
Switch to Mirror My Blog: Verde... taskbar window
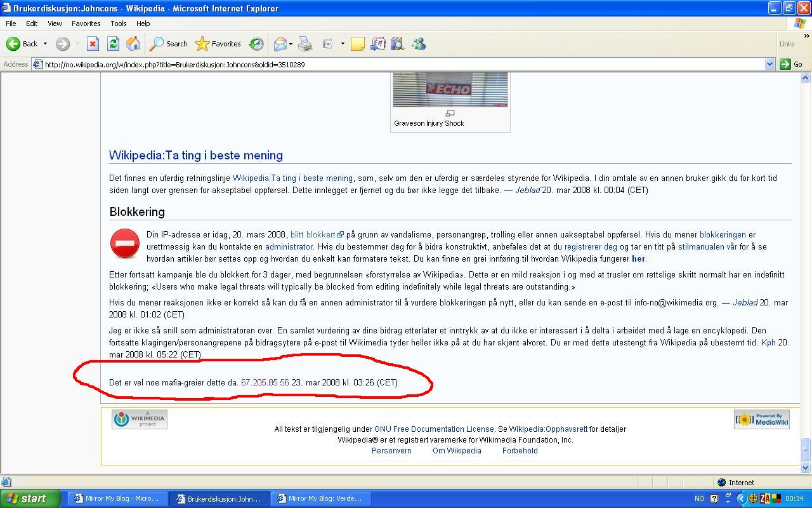[x=320, y=498]
